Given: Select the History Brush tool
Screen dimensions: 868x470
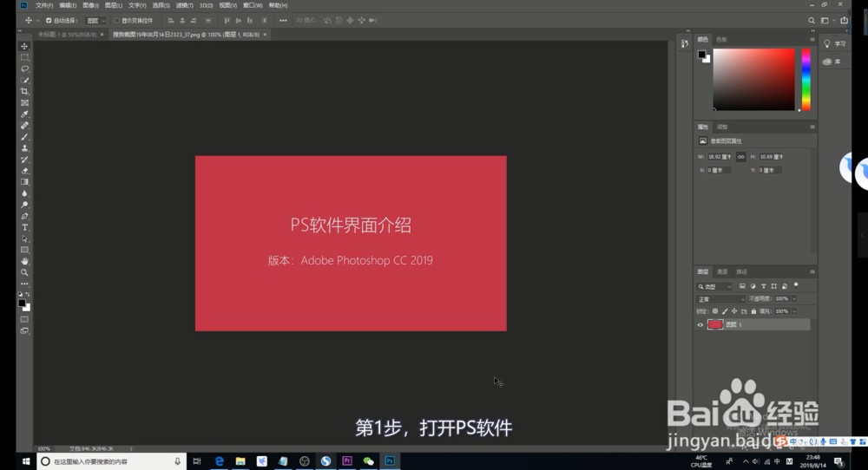Looking at the screenshot, I should 24,160.
